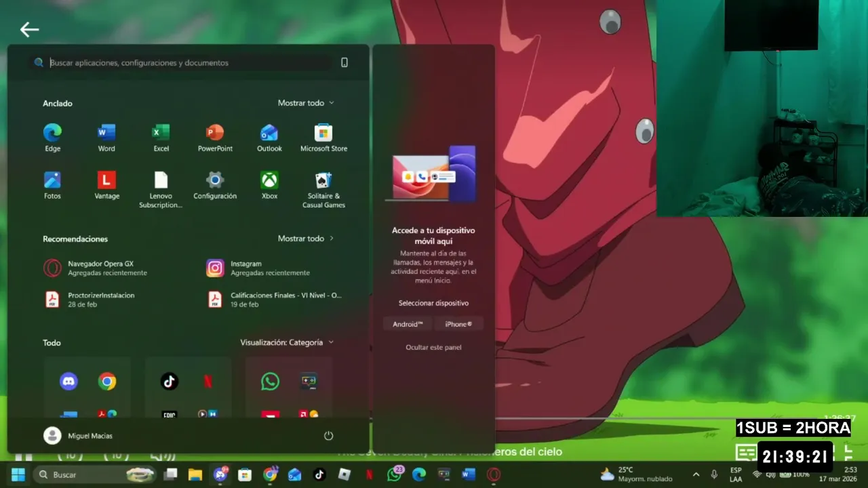Open File Explorer from the taskbar
This screenshot has width=868, height=488.
[195, 474]
